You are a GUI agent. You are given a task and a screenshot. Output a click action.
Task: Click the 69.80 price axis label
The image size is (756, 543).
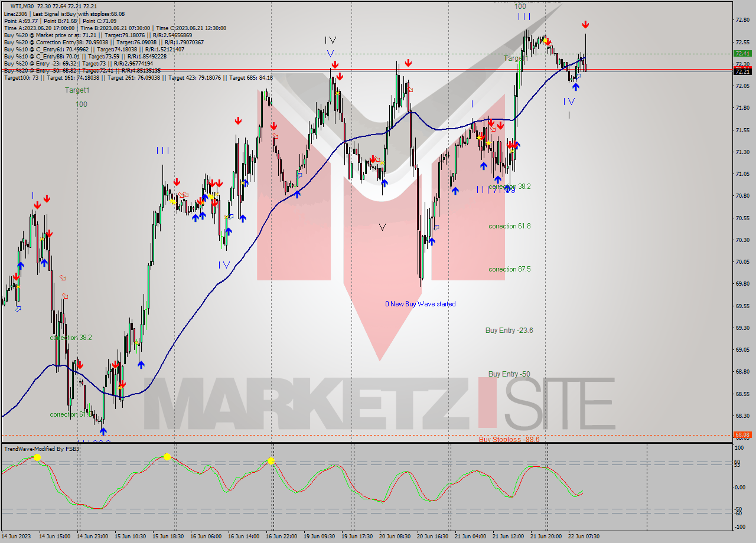pos(742,284)
